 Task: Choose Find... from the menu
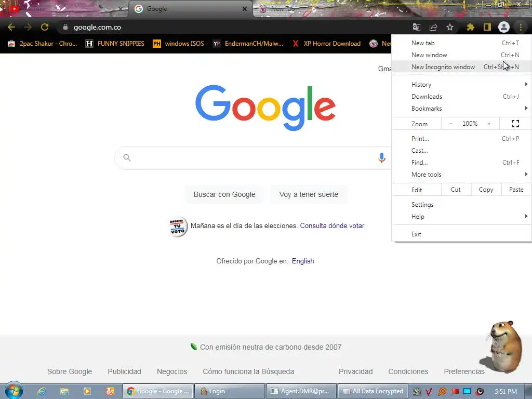[462, 162]
